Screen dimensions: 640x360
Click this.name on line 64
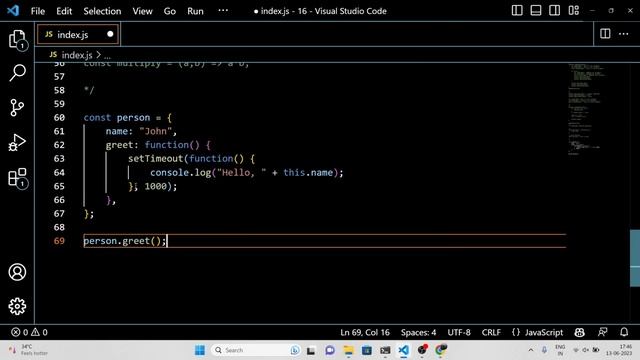(308, 172)
